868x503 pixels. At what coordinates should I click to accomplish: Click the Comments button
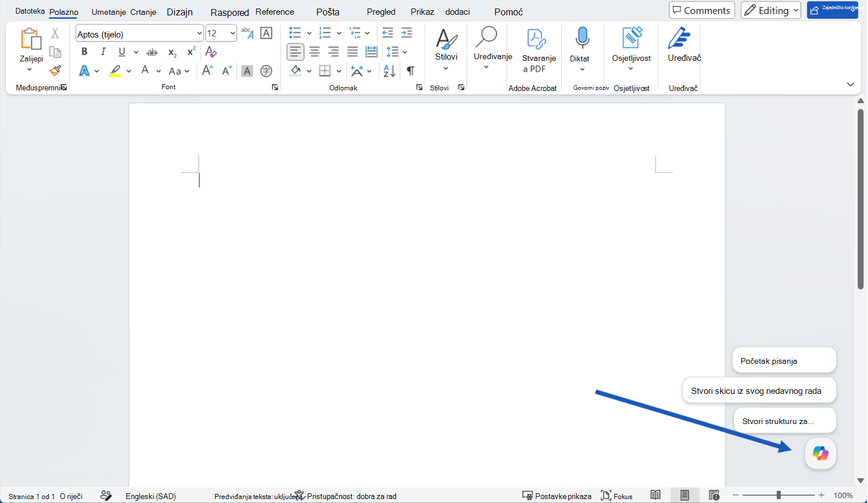[x=702, y=10]
